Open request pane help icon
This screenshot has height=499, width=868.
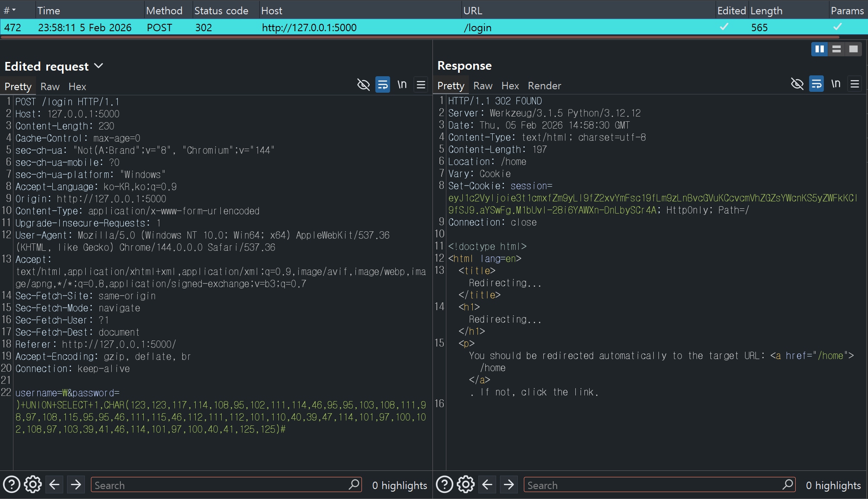[12, 484]
